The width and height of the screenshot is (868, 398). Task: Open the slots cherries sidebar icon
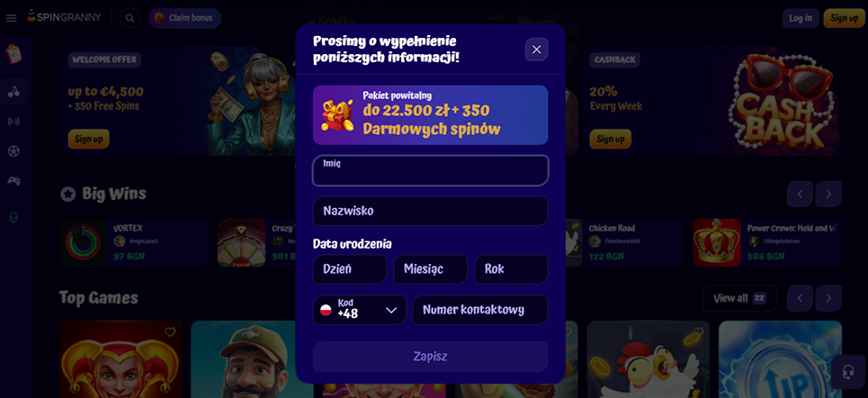13,92
